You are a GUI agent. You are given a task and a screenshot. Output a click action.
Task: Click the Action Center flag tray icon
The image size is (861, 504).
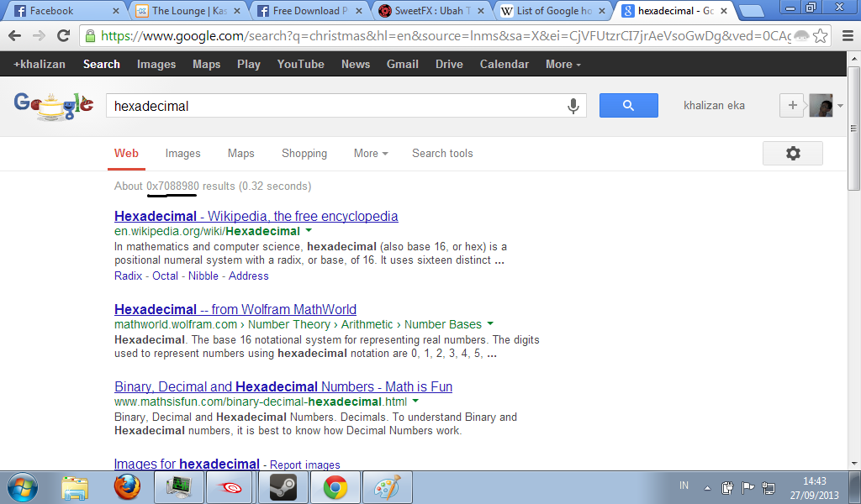coord(747,487)
